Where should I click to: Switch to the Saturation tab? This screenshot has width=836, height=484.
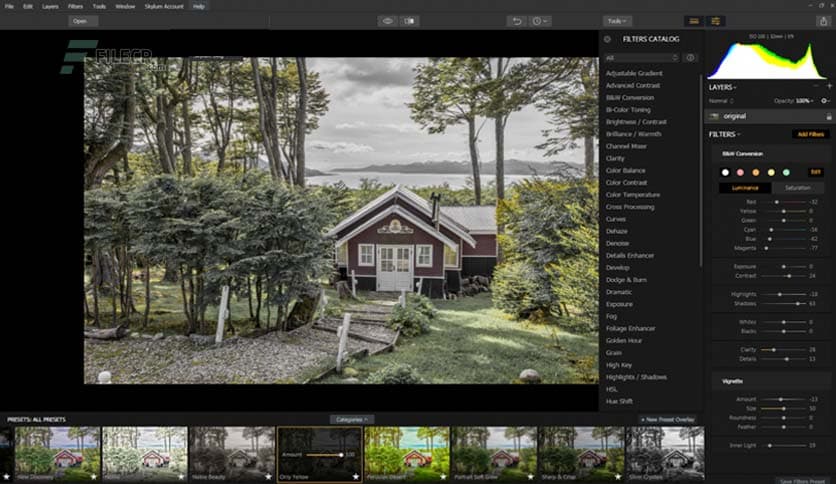(798, 188)
